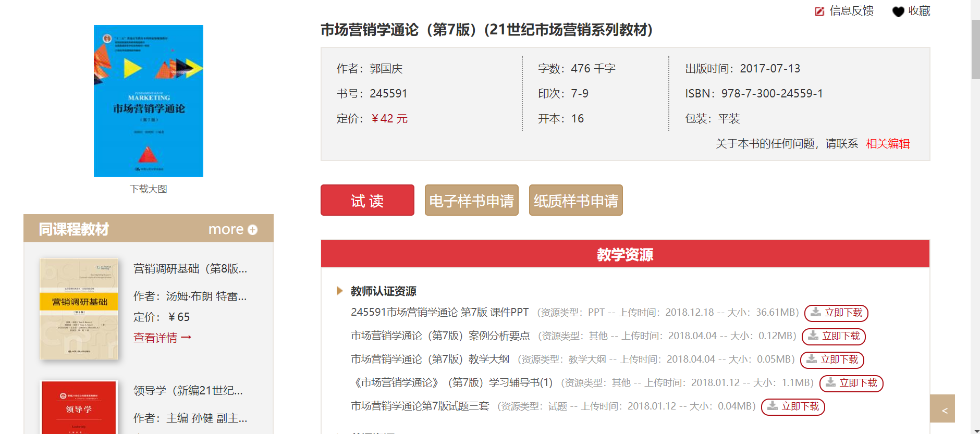Click resource name 学习辅导书(1)

521,382
